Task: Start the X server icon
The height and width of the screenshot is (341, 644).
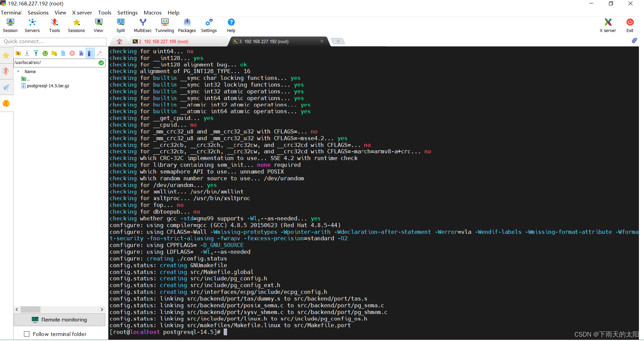Action: point(608,26)
